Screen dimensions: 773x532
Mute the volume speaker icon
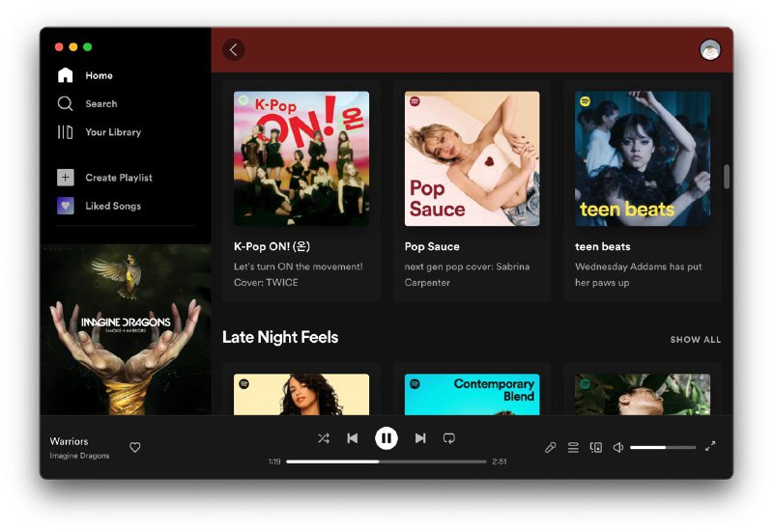pos(618,447)
